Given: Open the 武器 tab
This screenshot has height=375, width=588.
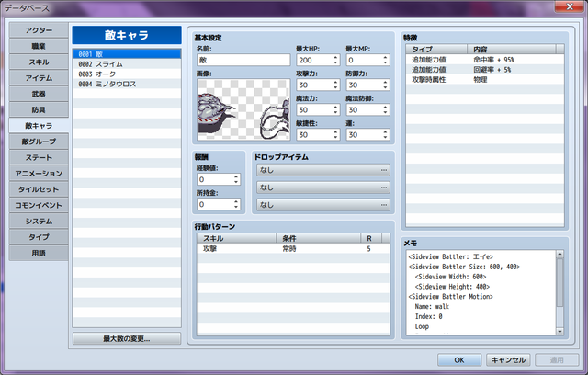Looking at the screenshot, I should 39,94.
